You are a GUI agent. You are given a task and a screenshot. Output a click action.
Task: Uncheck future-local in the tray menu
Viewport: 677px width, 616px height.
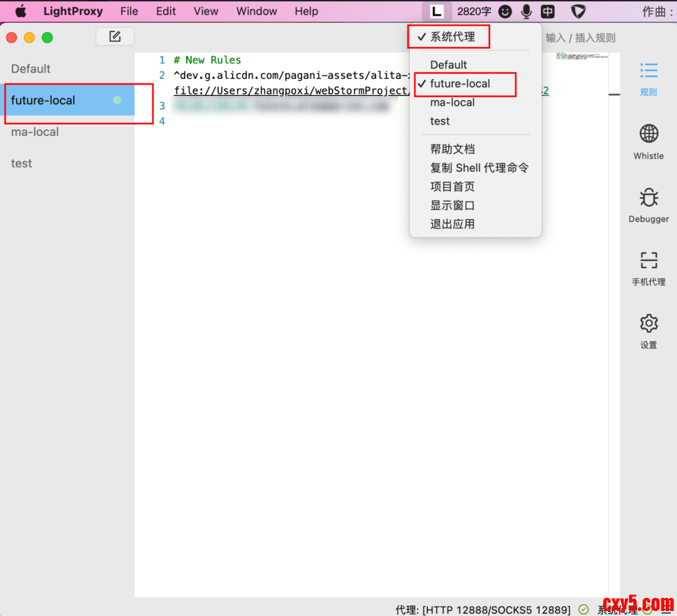[x=459, y=84]
